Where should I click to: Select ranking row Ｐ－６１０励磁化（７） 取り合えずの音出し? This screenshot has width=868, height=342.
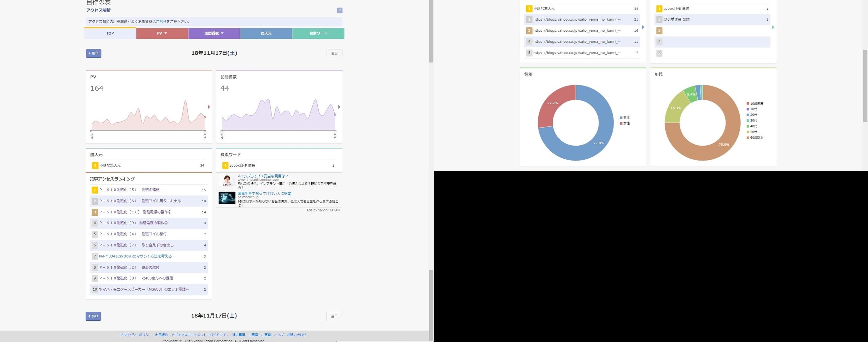[x=148, y=245]
